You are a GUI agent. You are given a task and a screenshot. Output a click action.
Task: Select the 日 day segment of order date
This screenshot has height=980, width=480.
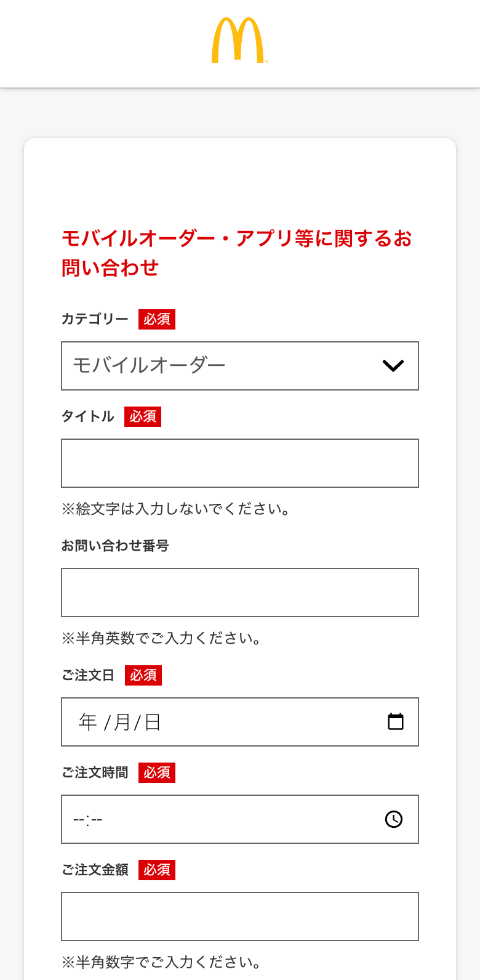(153, 722)
